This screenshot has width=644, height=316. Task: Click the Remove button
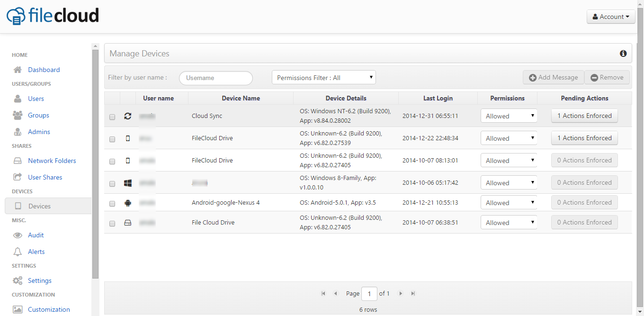tap(607, 77)
